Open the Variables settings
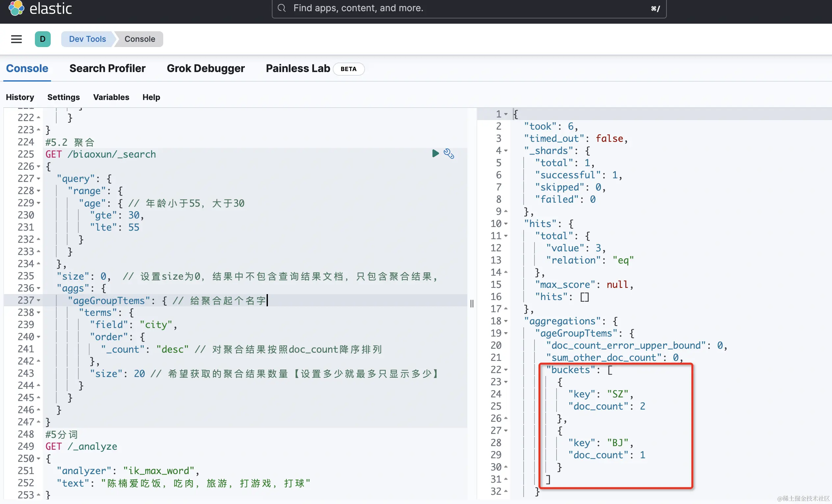The width and height of the screenshot is (832, 504). point(111,97)
